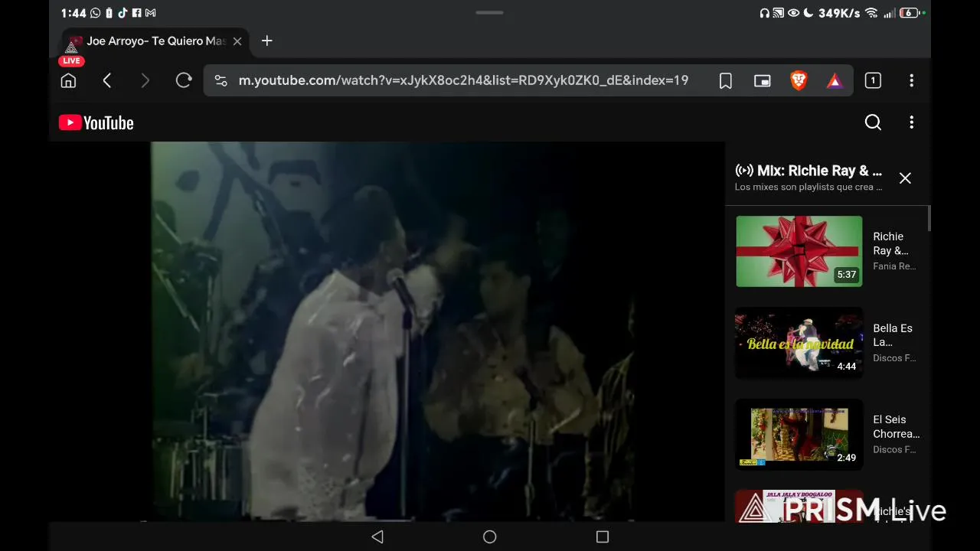Viewport: 980px width, 551px height.
Task: Open Brave Rewards triangle icon
Action: tap(835, 80)
